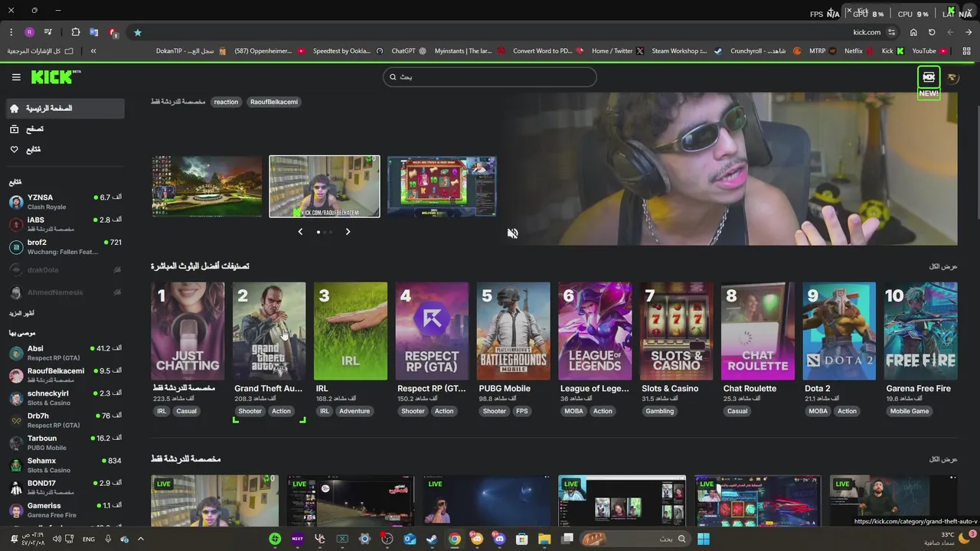Open Drb7h recommended channel
This screenshot has height=551, width=980.
click(x=64, y=420)
